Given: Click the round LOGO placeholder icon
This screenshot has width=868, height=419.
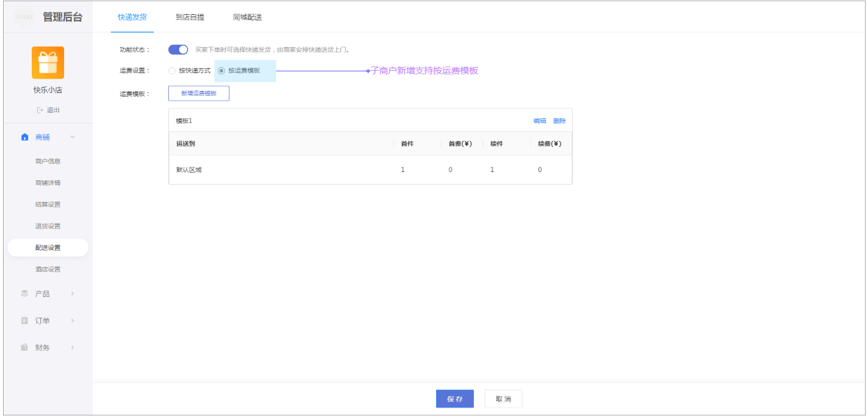Looking at the screenshot, I should coord(25,17).
